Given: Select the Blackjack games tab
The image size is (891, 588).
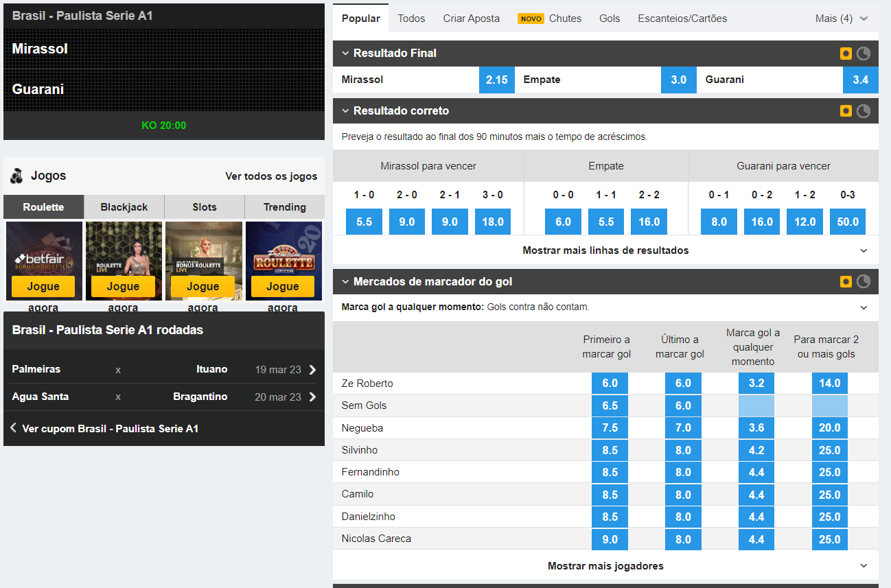Looking at the screenshot, I should click(124, 207).
